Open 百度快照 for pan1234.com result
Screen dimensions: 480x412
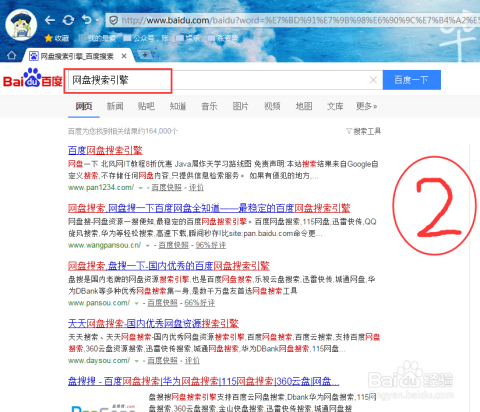(167, 188)
